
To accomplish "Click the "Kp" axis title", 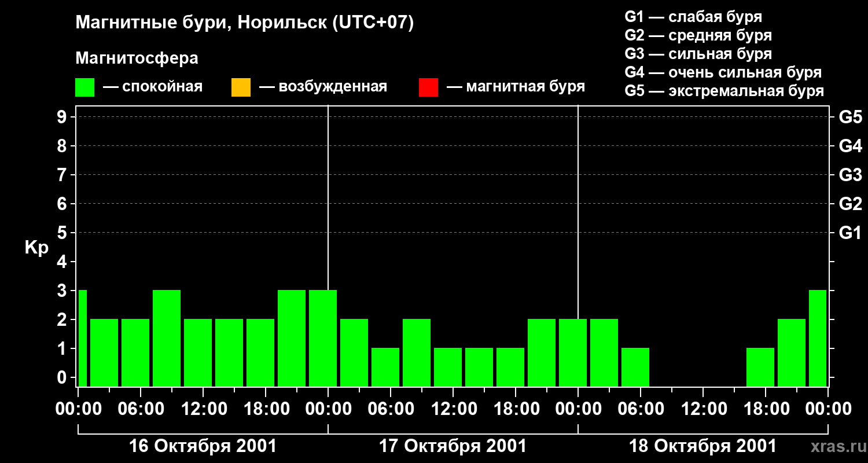I will coord(36,248).
